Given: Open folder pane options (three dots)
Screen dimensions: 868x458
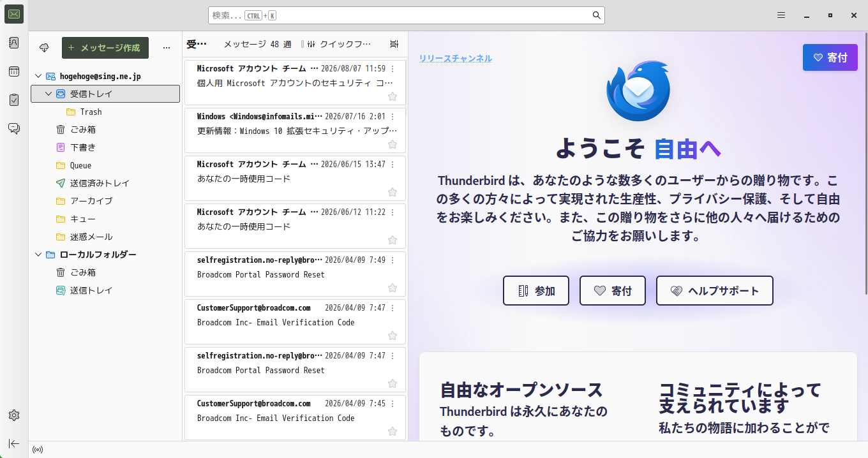Looking at the screenshot, I should 167,48.
